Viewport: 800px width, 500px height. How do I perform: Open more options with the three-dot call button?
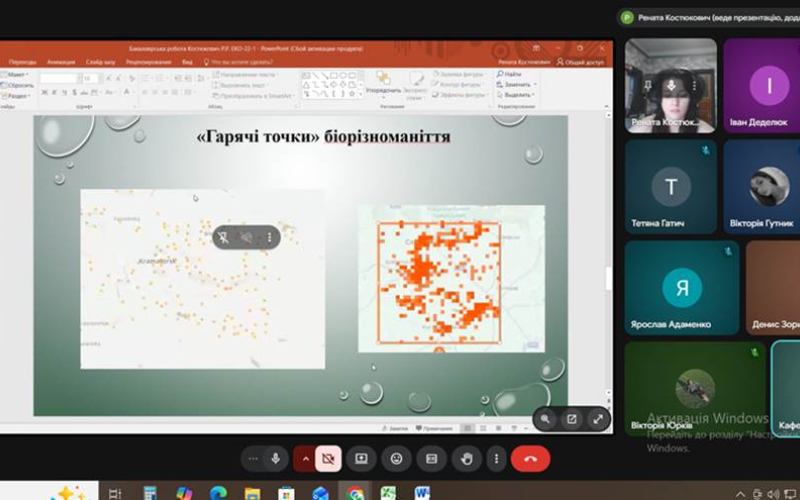point(496,459)
